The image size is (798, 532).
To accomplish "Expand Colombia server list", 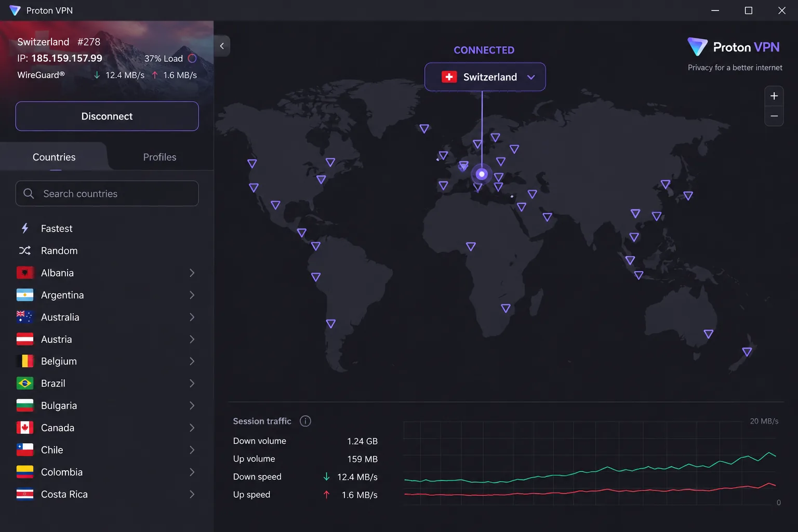I will tap(192, 472).
